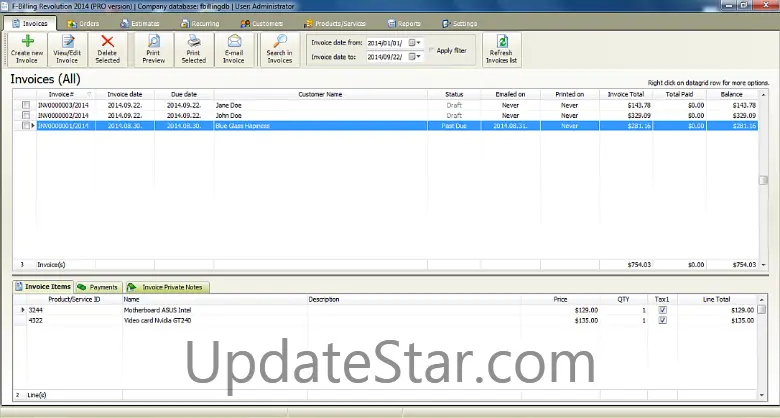The height and width of the screenshot is (418, 780).
Task: Sort by the Emailed on column header
Action: 510,94
